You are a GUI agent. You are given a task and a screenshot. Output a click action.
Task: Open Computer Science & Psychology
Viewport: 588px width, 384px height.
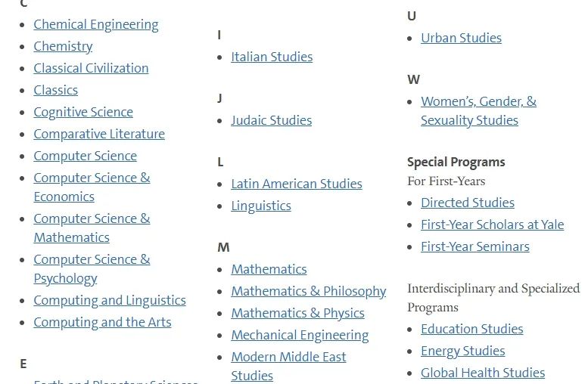coord(92,268)
